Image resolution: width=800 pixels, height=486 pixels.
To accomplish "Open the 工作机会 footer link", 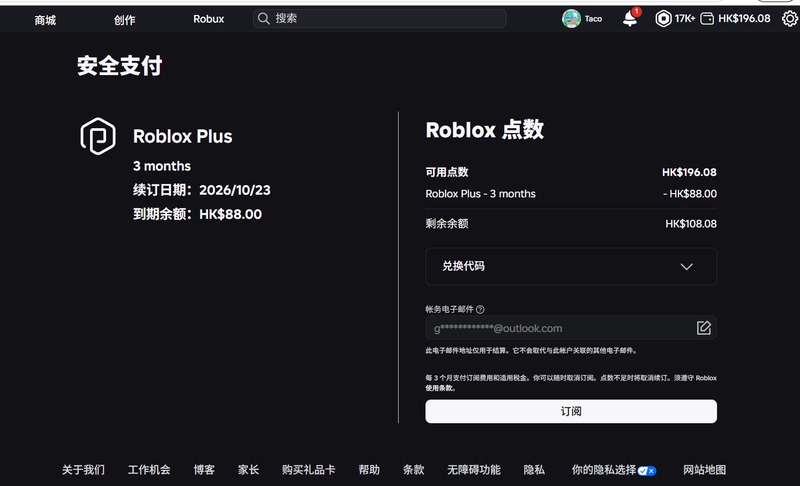I will (148, 470).
